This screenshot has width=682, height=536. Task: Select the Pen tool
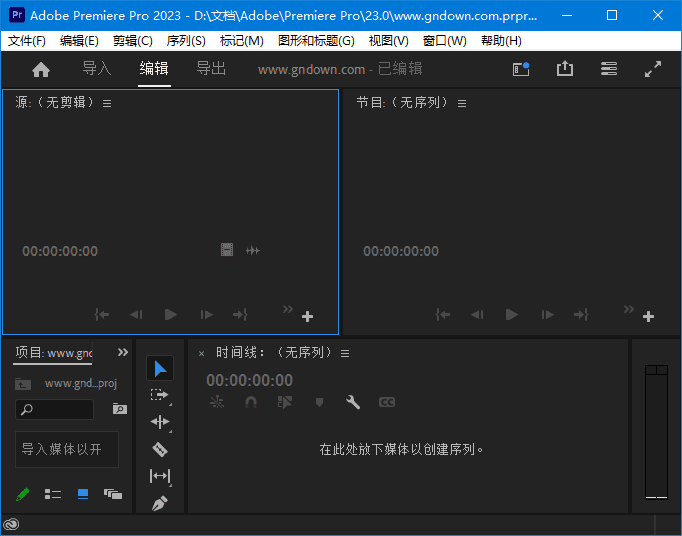[160, 503]
